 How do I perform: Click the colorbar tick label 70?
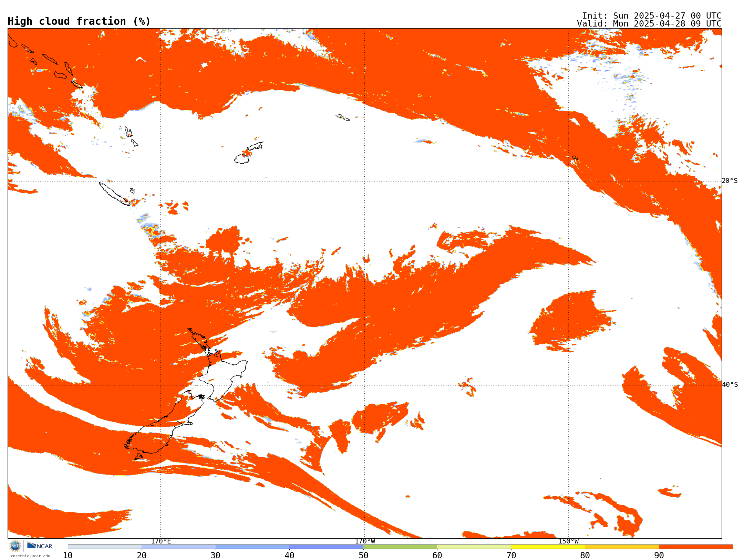[511, 555]
